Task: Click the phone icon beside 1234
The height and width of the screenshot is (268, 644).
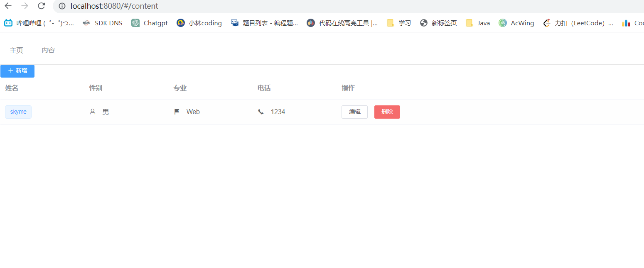Action: [261, 112]
